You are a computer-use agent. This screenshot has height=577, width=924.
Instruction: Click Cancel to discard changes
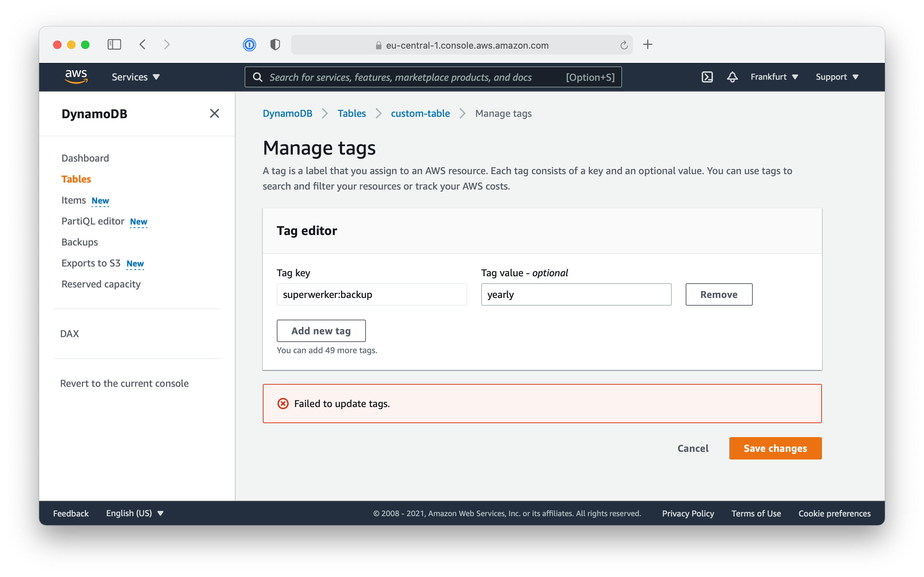693,448
